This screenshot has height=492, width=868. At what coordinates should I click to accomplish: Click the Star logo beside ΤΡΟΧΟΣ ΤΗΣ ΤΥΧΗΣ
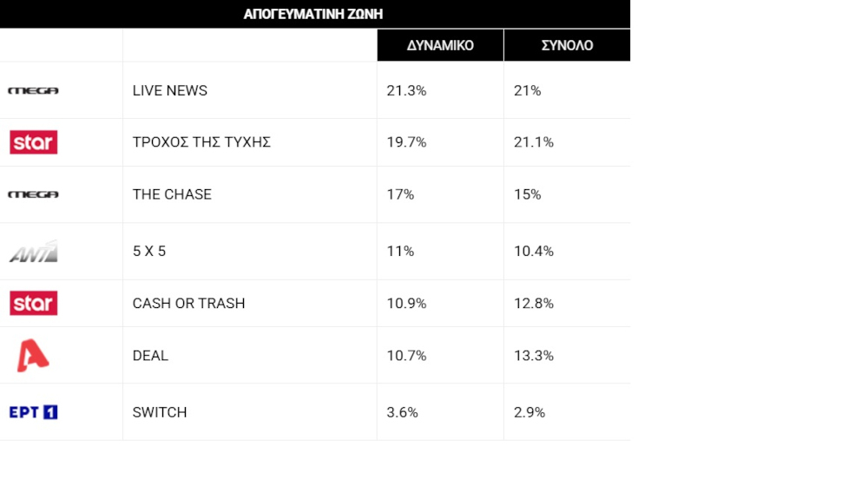(33, 142)
